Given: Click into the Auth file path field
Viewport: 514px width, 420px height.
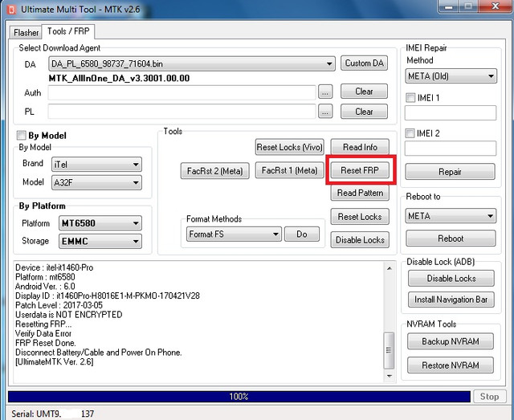Looking at the screenshot, I should point(182,93).
